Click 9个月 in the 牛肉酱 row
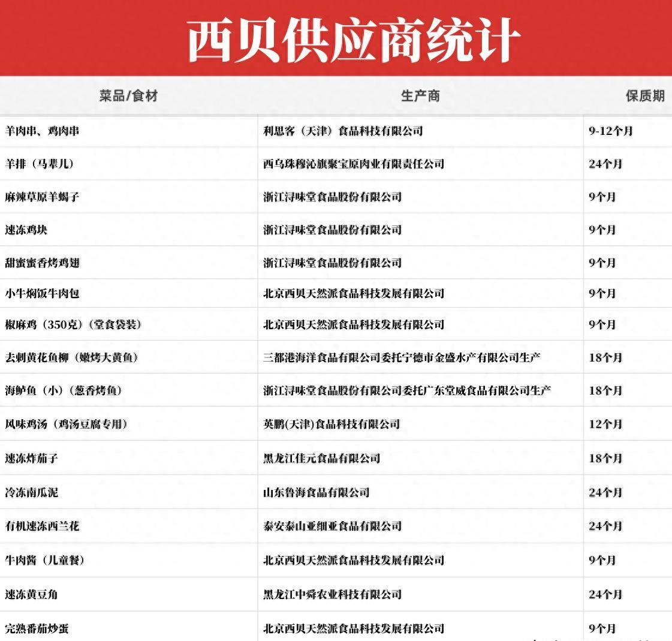The width and height of the screenshot is (672, 641). (602, 560)
